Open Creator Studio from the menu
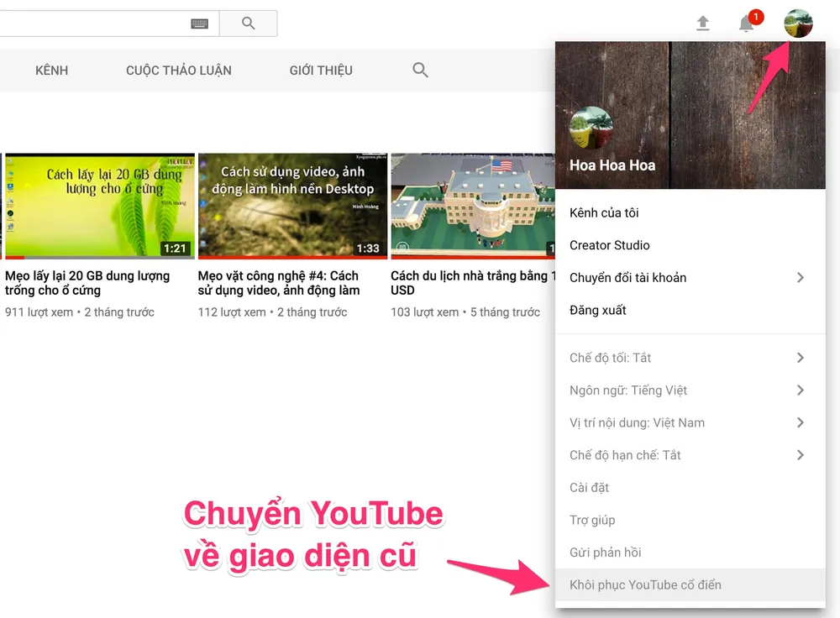840x618 pixels. coord(690,245)
